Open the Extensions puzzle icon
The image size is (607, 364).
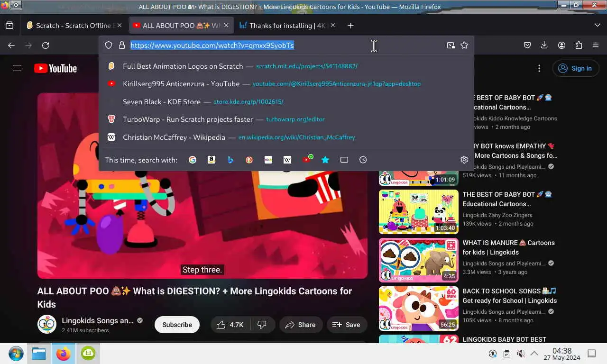[x=579, y=45]
